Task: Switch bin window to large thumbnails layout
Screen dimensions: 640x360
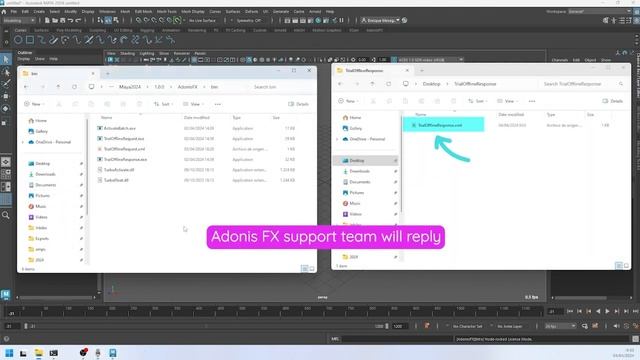Action: (x=312, y=269)
